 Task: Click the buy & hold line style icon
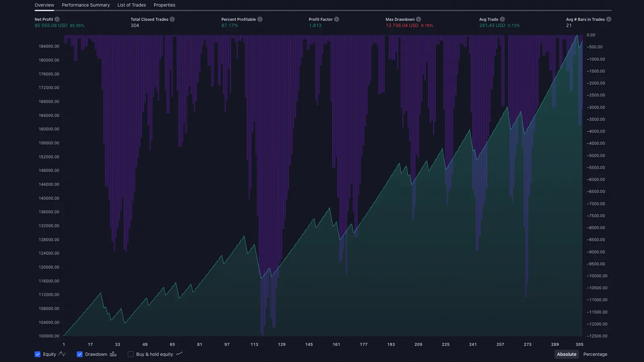tap(178, 354)
